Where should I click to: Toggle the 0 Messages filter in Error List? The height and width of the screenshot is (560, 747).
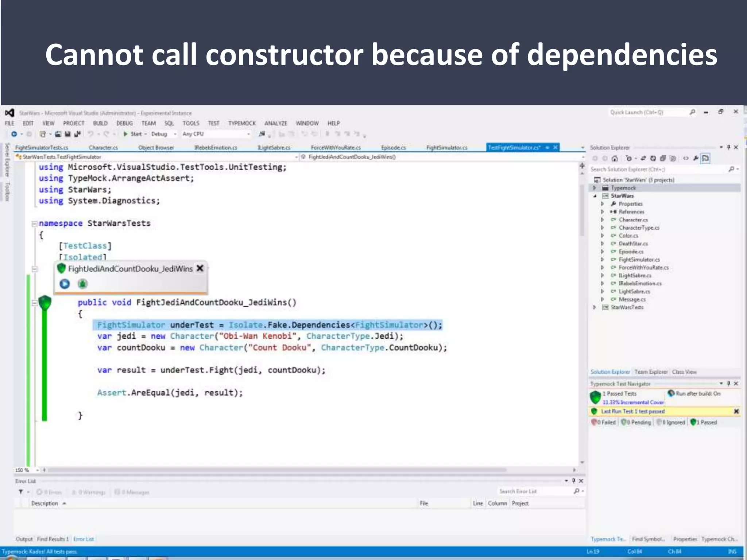[x=132, y=492]
